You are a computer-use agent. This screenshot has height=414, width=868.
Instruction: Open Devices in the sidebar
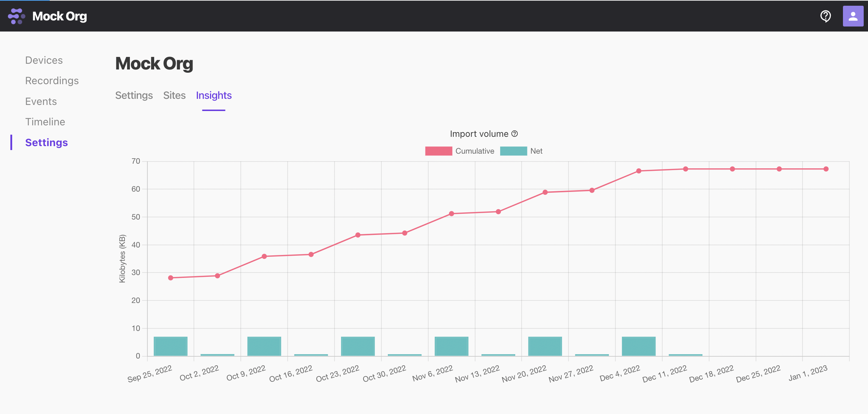pyautogui.click(x=44, y=60)
